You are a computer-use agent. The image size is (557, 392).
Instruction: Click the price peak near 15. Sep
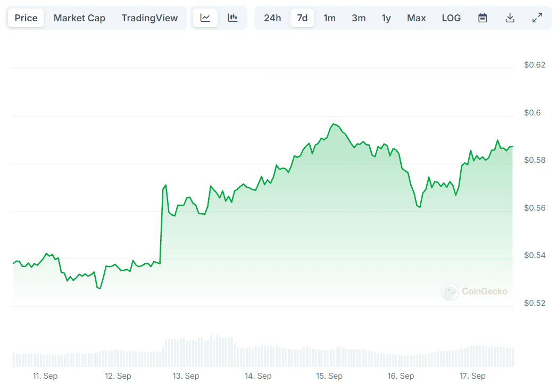pyautogui.click(x=333, y=124)
